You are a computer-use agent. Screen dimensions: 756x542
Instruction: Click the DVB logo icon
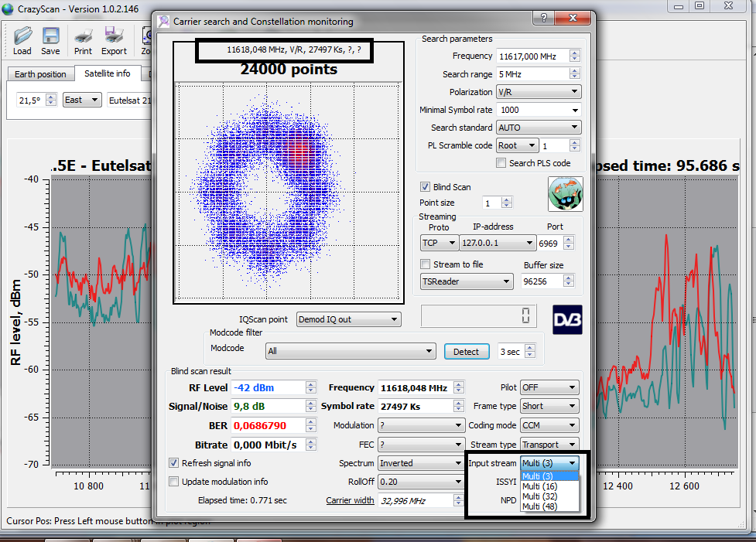567,319
